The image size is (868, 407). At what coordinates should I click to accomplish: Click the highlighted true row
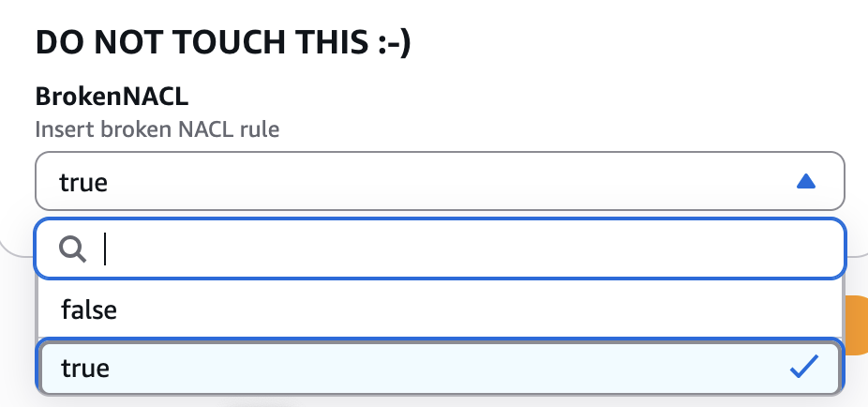click(440, 368)
